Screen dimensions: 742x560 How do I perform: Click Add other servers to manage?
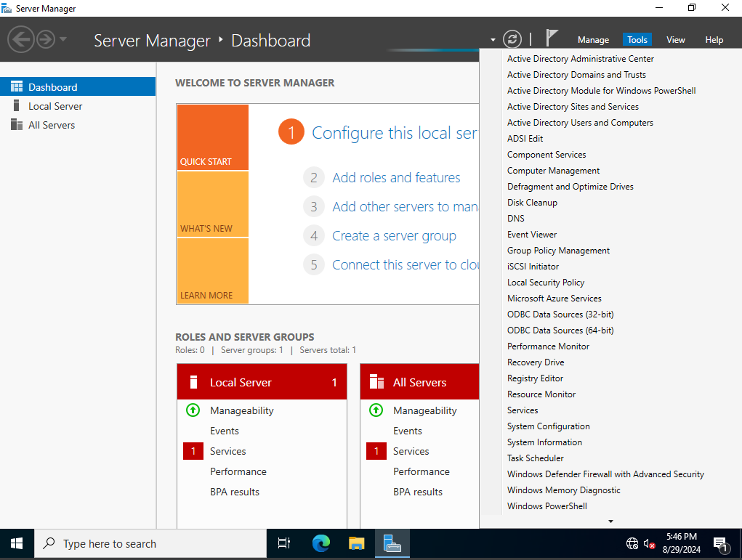(405, 207)
